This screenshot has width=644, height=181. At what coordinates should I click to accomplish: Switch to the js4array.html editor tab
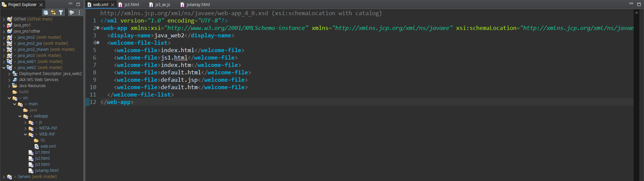(x=195, y=5)
